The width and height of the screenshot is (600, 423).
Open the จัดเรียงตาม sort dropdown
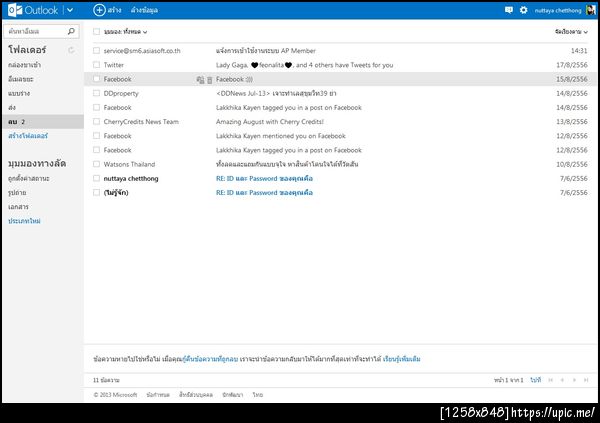point(571,32)
